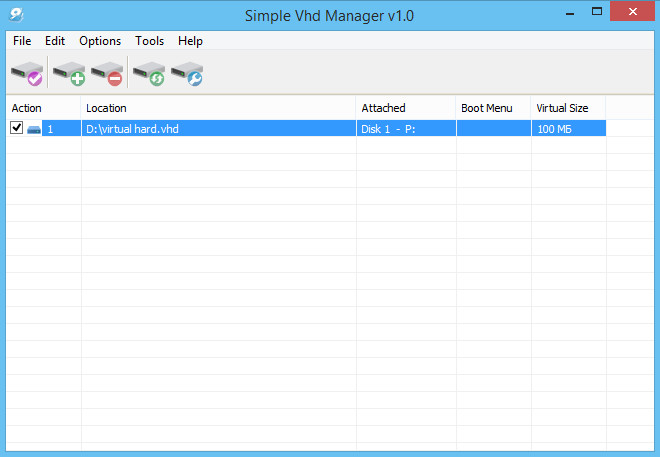Open the Edit menu

[55, 41]
